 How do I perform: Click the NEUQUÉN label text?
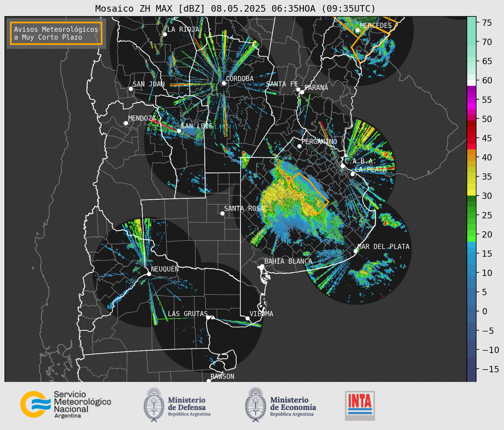(x=165, y=269)
